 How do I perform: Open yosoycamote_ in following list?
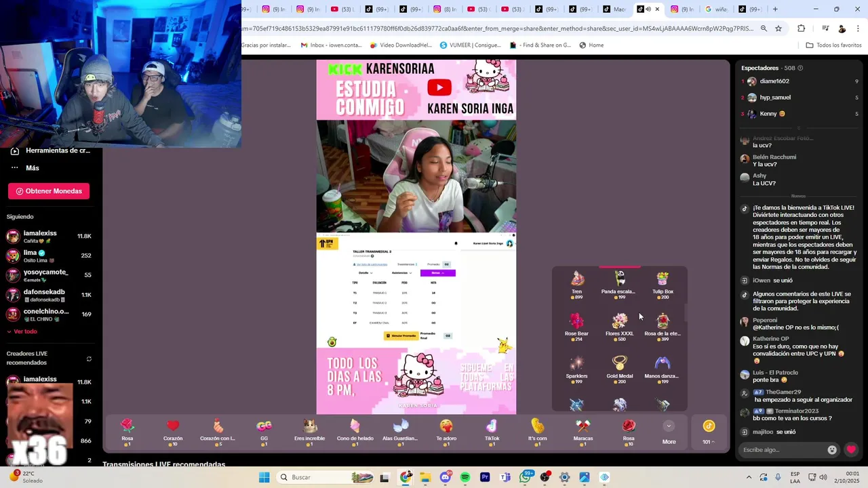pos(49,275)
